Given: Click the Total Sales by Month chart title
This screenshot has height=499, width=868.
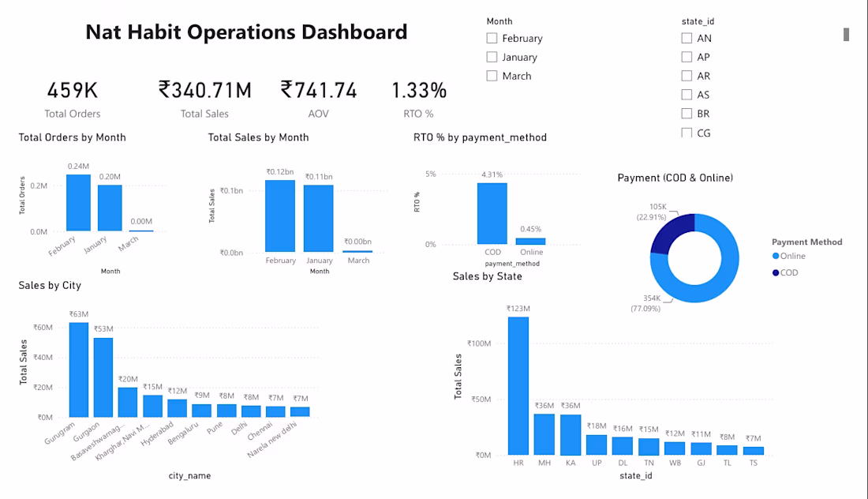Looking at the screenshot, I should pos(259,137).
